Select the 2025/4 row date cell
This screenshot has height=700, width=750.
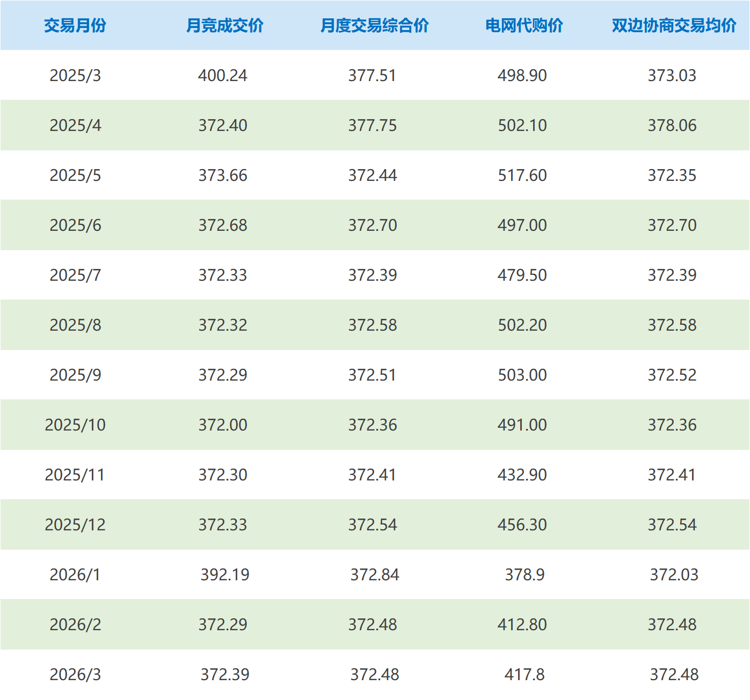click(x=75, y=125)
